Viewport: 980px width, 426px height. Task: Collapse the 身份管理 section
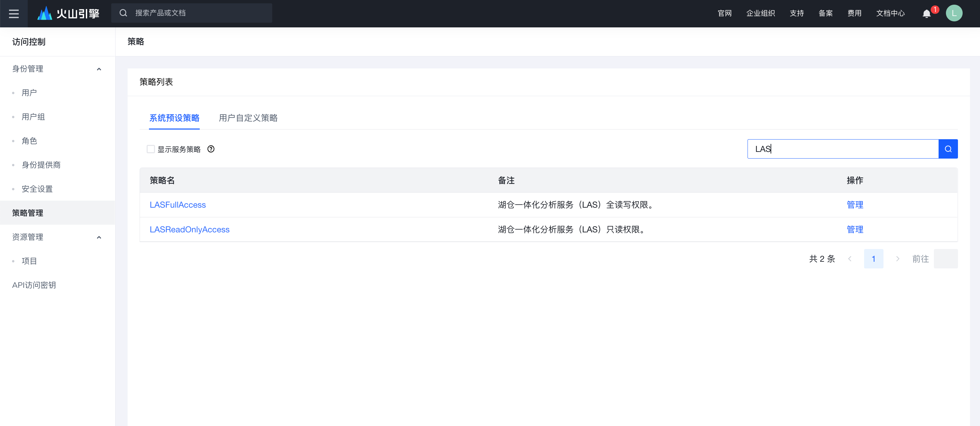(99, 69)
